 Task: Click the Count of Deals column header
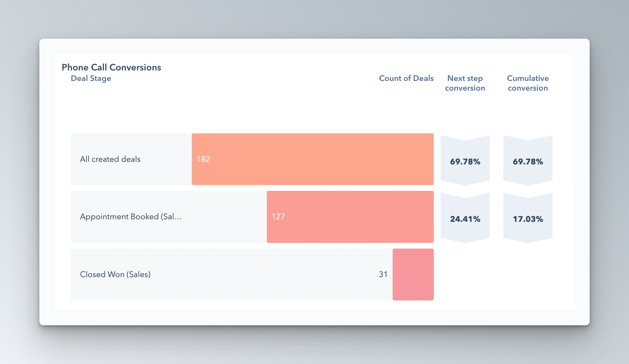(x=406, y=78)
